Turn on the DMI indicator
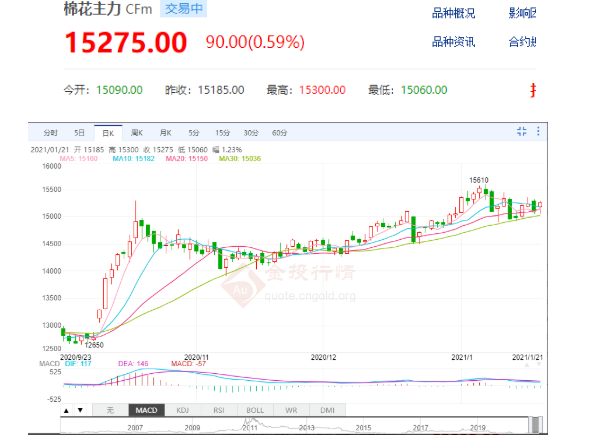The height and width of the screenshot is (441, 589). 328,410
